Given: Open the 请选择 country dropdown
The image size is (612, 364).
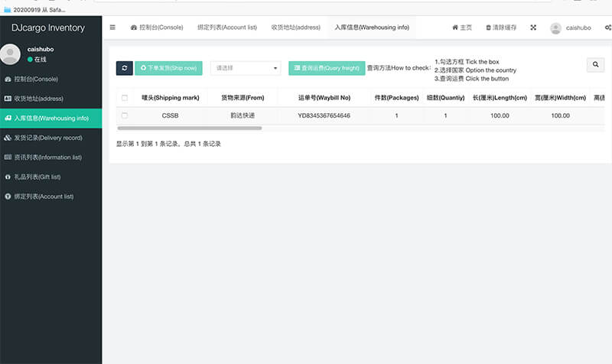Looking at the screenshot, I should click(246, 68).
